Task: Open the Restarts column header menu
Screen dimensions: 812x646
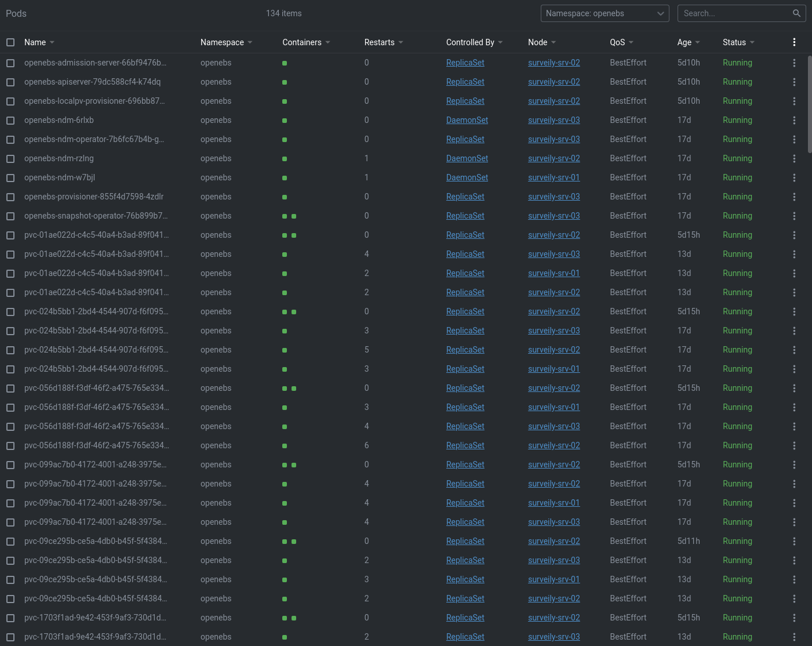Action: tap(400, 42)
